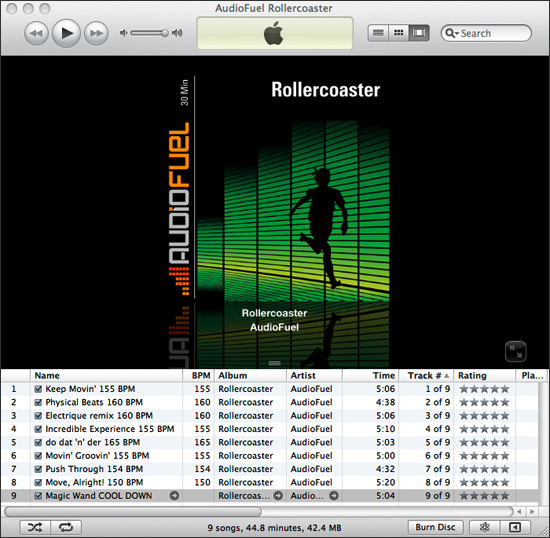The height and width of the screenshot is (538, 550).
Task: Click the Cover Flow scroll handle
Action: click(275, 363)
